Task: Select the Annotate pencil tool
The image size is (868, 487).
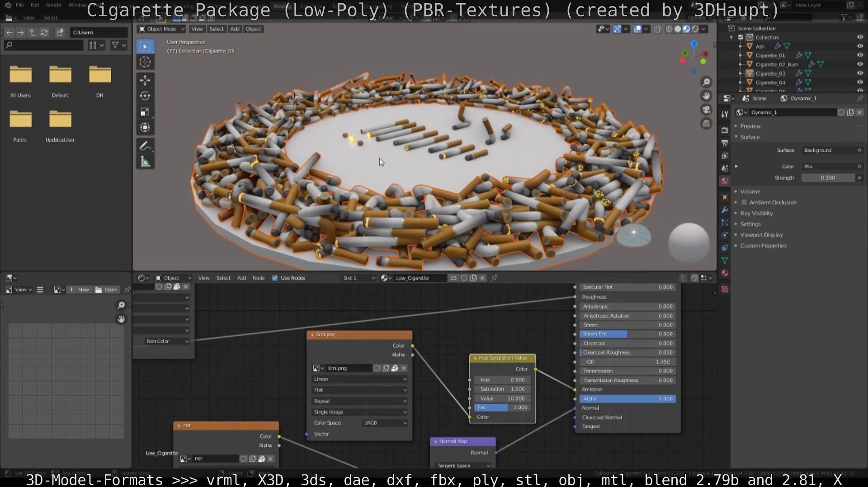Action: [x=145, y=146]
